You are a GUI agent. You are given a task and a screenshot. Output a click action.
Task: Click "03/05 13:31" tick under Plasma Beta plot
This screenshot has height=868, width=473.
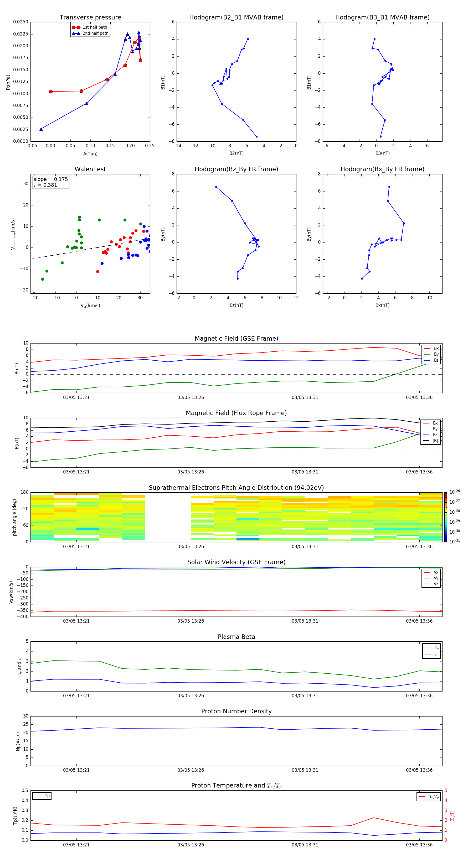click(305, 695)
